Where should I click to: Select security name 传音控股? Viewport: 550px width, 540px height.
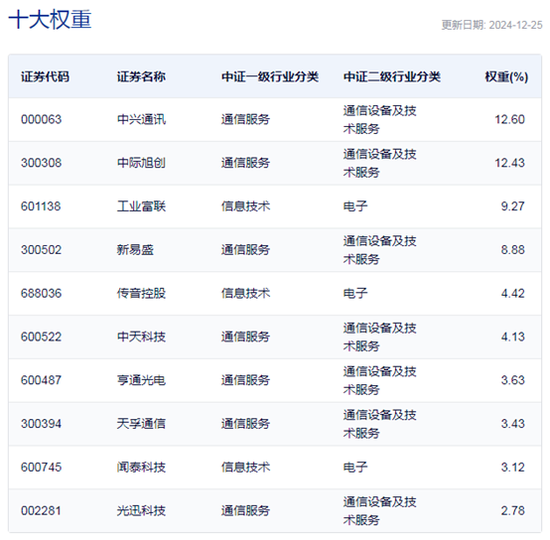[141, 293]
